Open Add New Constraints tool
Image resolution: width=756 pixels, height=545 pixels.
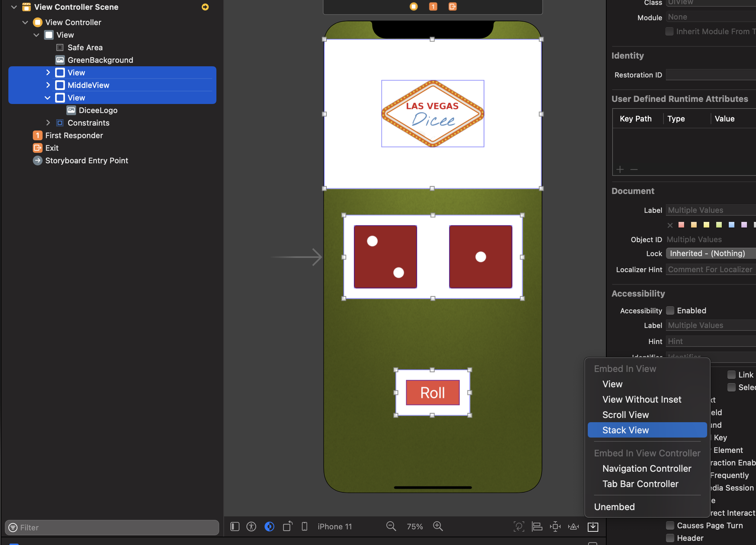point(555,527)
